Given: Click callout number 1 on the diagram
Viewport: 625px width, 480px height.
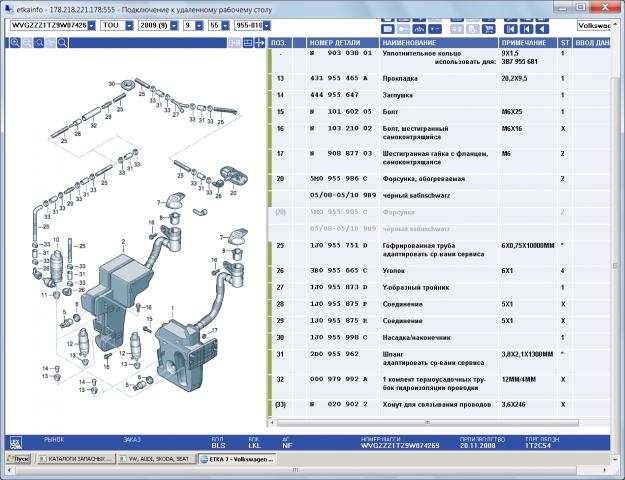Looking at the screenshot, I should pyautogui.click(x=173, y=308).
